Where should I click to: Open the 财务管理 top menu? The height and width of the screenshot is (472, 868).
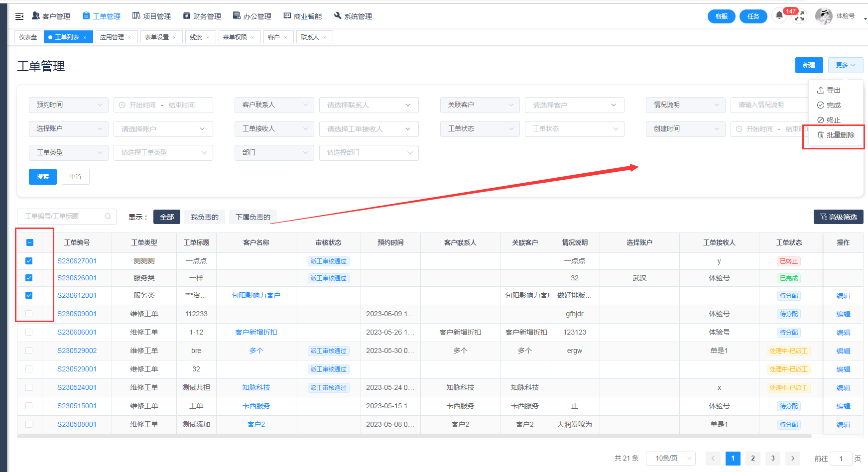[x=202, y=16]
